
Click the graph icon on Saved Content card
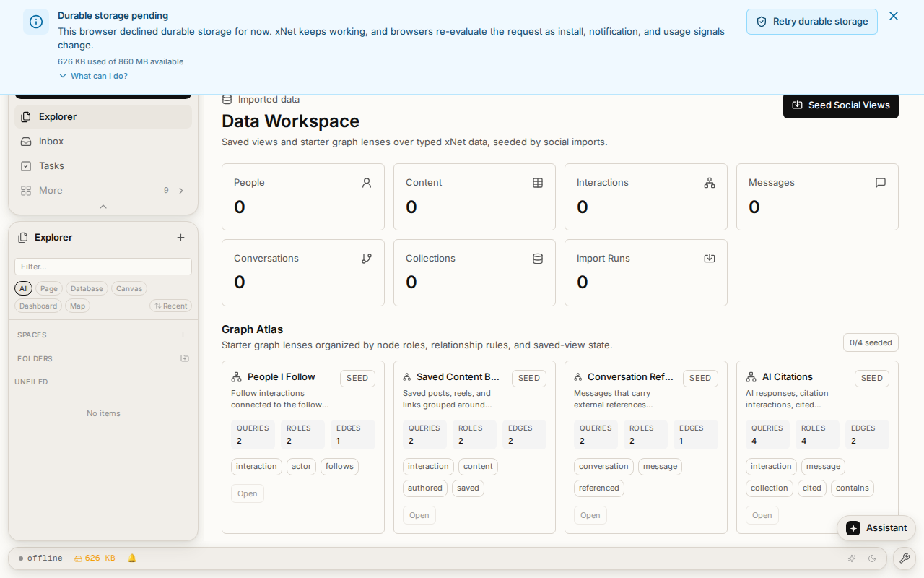pos(407,377)
